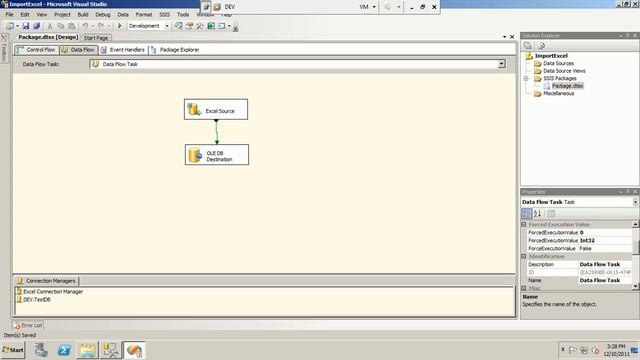Click the Solution Explorer toolbar icon

pos(178,26)
